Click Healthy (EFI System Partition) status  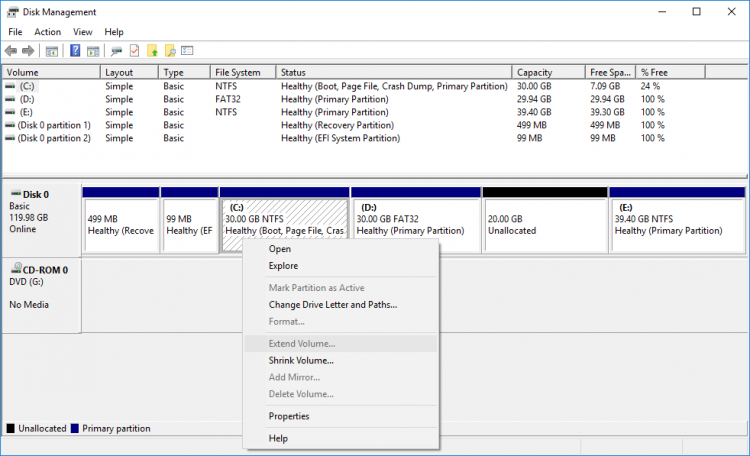(340, 138)
